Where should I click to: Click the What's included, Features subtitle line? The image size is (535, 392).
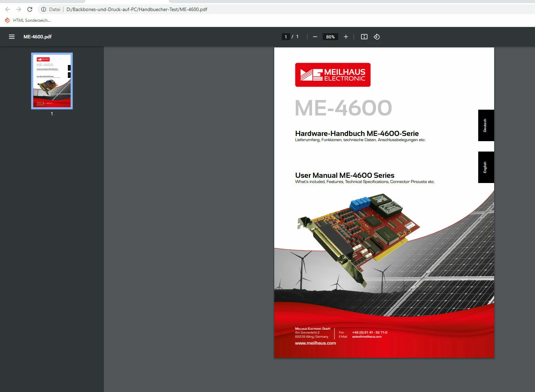365,182
